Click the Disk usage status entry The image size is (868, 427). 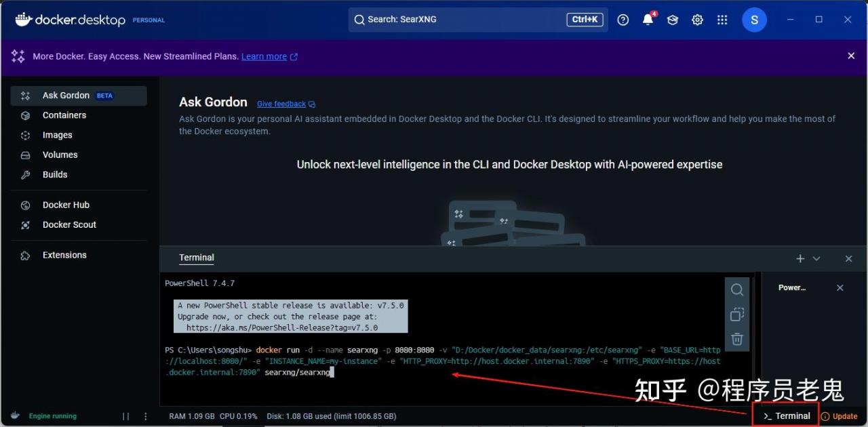(x=332, y=416)
